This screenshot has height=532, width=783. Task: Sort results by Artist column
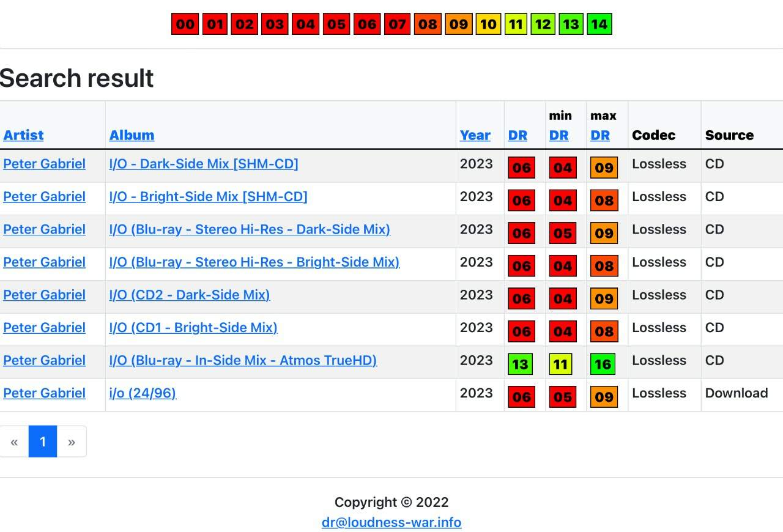23,135
